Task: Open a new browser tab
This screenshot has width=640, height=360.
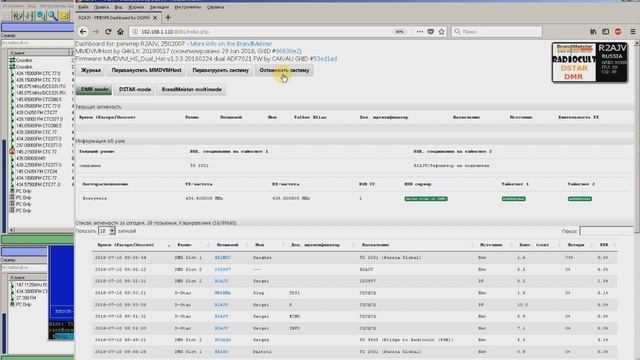Action: pos(168,18)
